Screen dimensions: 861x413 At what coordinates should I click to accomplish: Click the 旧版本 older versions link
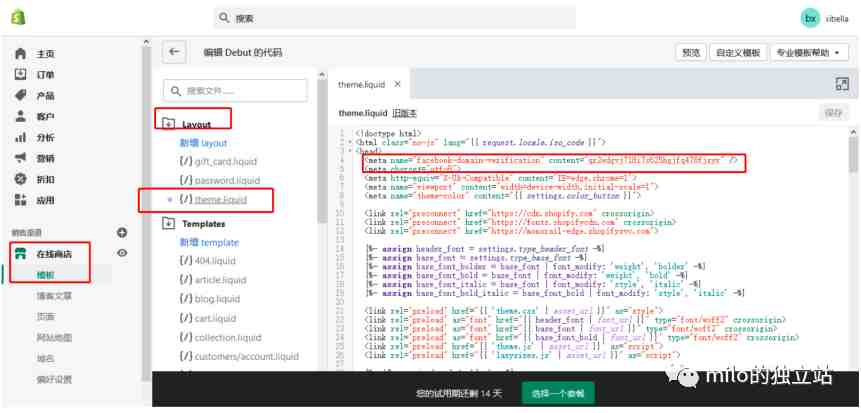(x=405, y=113)
